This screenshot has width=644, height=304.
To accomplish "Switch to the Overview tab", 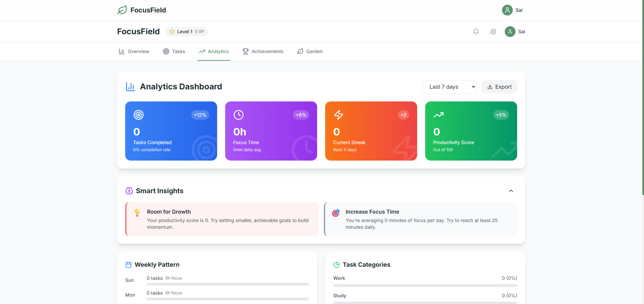I will [134, 51].
